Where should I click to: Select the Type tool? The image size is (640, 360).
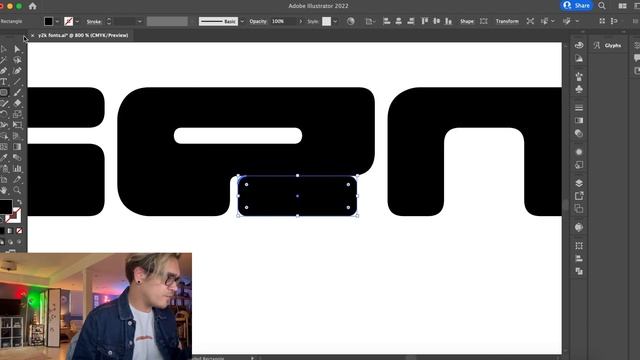(4, 82)
